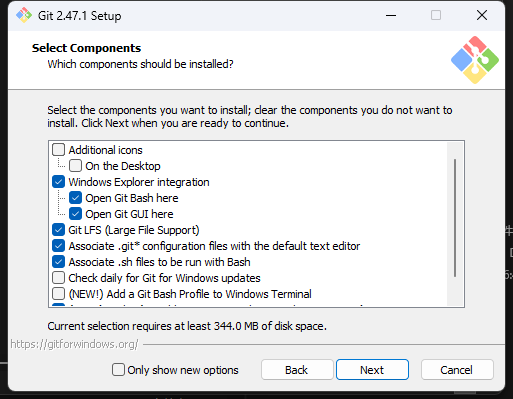Check the On the Desktop option
Screen dimensions: 513x399
click(x=75, y=166)
